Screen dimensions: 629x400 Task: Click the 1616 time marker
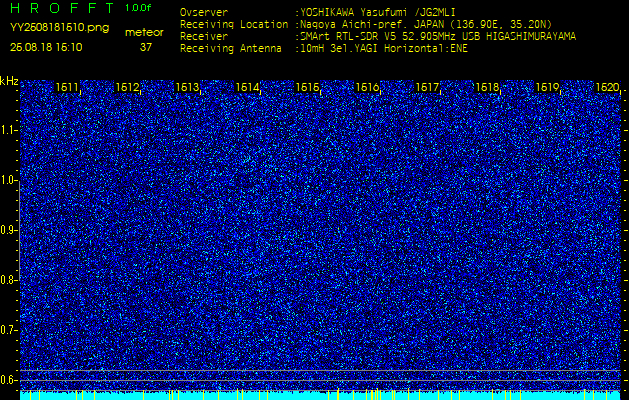click(x=367, y=87)
